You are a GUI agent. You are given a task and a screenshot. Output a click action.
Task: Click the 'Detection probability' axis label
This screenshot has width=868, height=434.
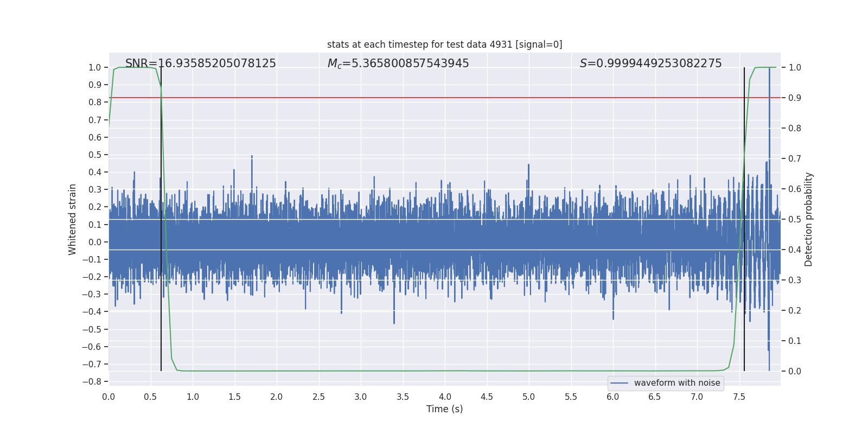(x=809, y=219)
